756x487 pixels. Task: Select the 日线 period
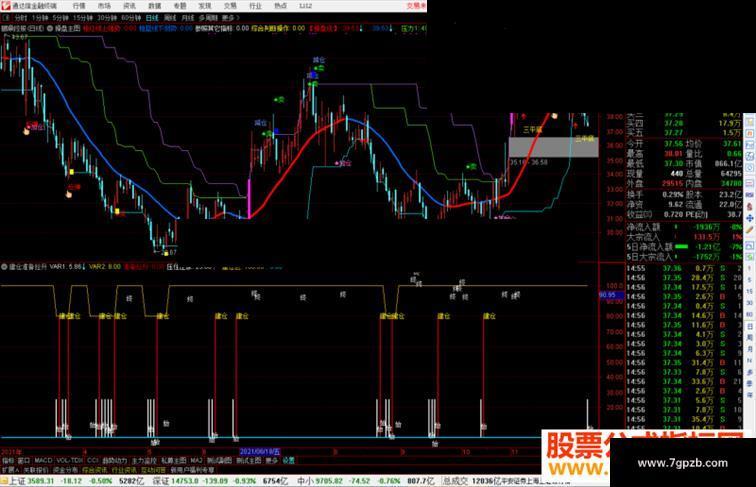(152, 18)
